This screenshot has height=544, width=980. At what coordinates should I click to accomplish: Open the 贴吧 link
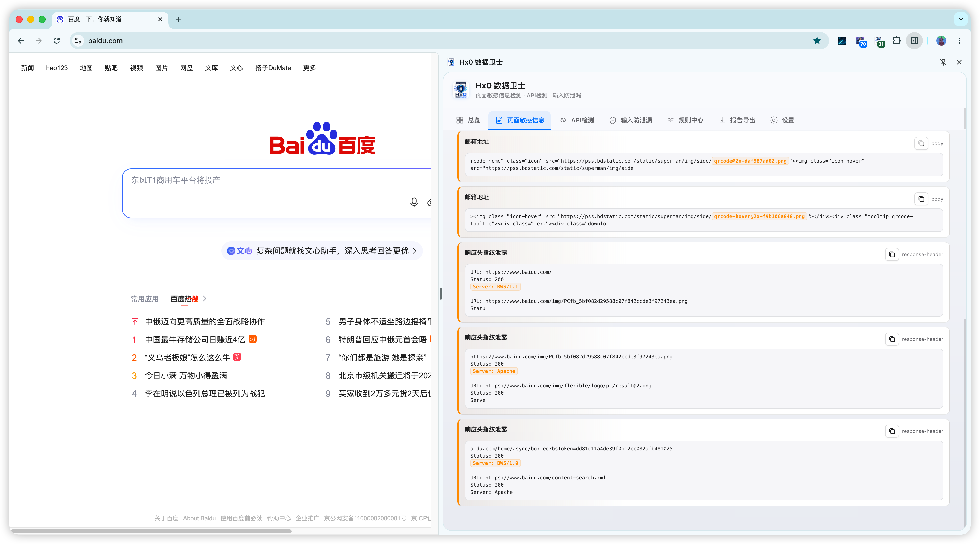click(111, 68)
